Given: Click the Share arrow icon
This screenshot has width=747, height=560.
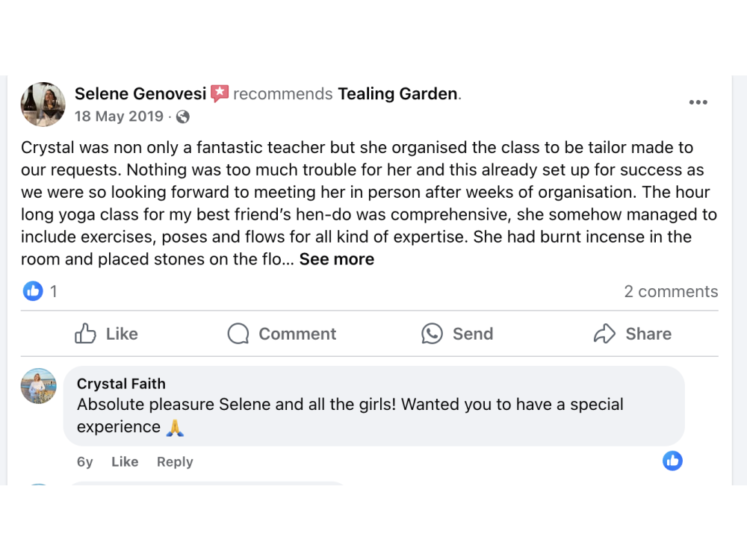Looking at the screenshot, I should tap(604, 334).
